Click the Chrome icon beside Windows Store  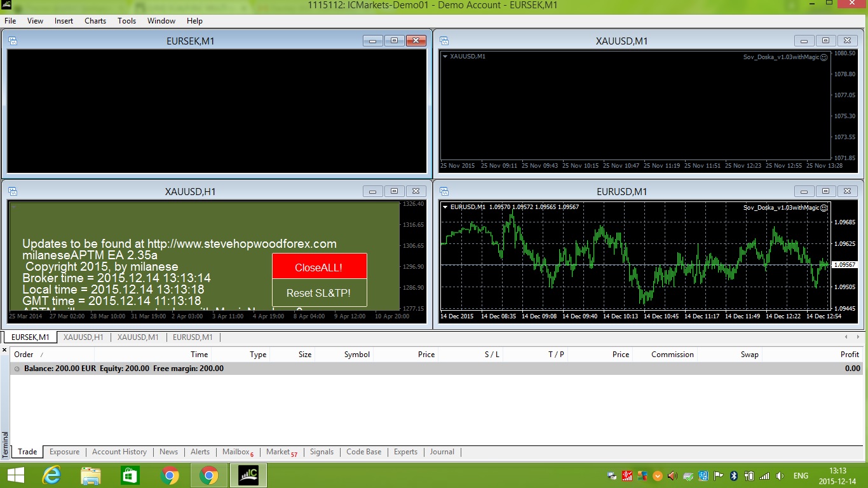(x=170, y=475)
